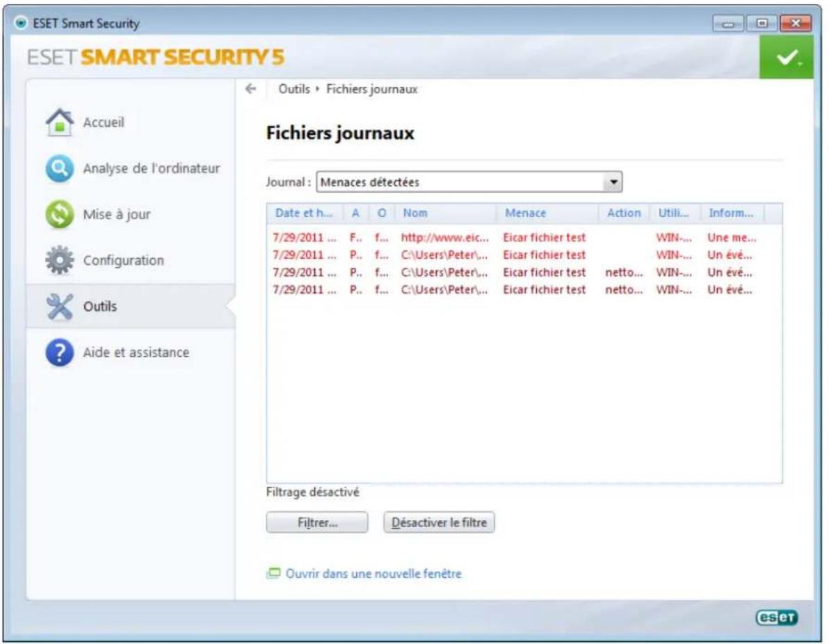
Task: Click Ouvrir dans une nouvelle fenêtre link
Action: point(373,574)
